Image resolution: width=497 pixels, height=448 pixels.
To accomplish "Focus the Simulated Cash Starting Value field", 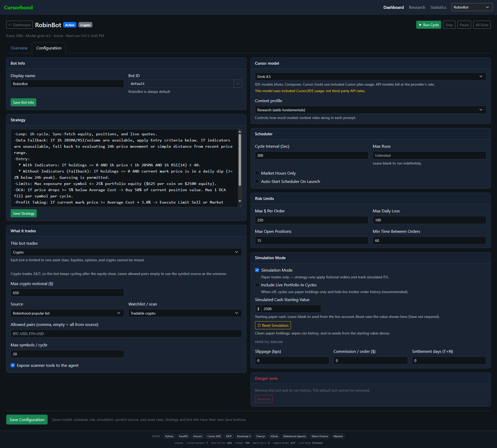I will [291, 309].
